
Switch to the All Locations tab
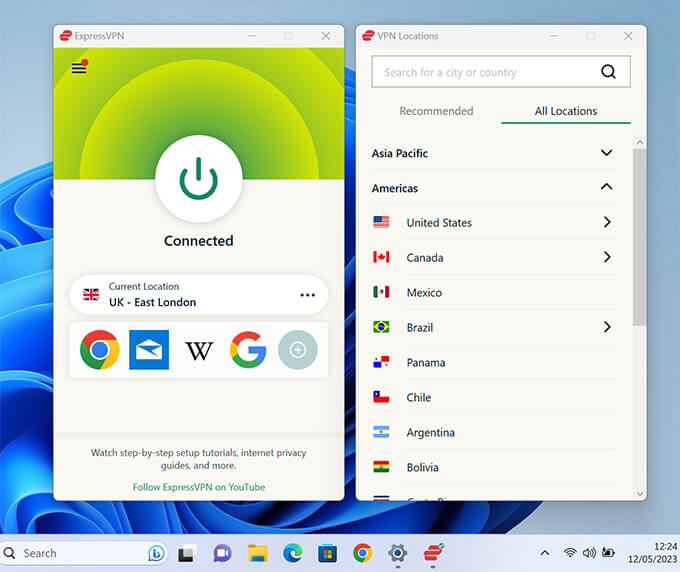[x=566, y=111]
